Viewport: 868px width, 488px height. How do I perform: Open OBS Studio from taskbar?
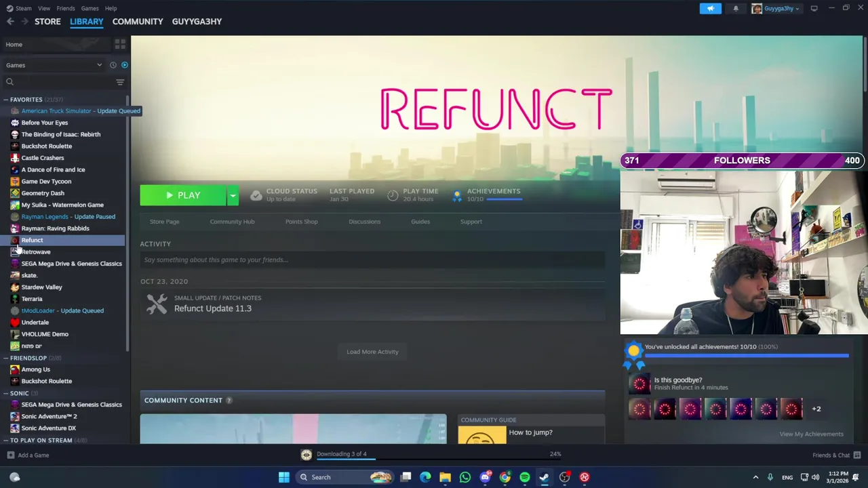tap(564, 477)
